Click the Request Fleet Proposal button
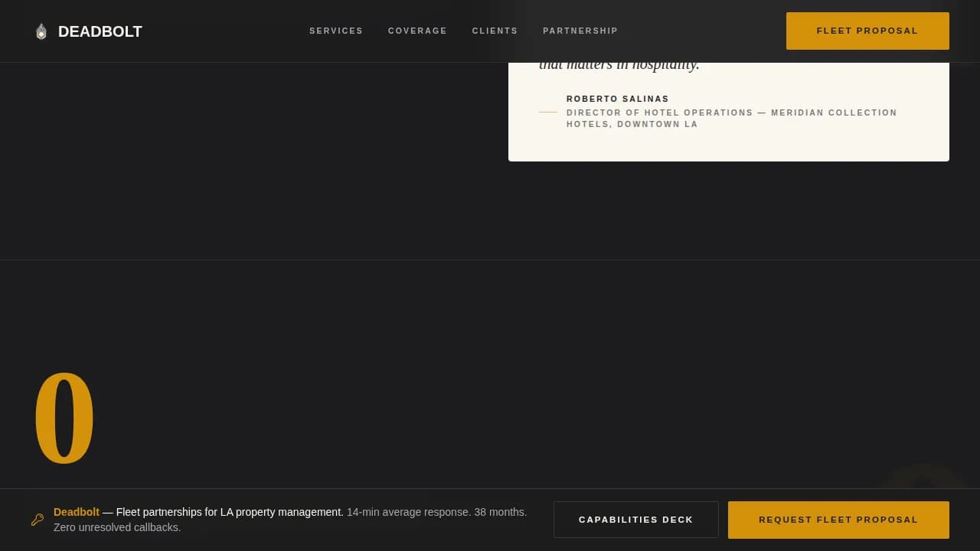This screenshot has width=980, height=551. (838, 520)
